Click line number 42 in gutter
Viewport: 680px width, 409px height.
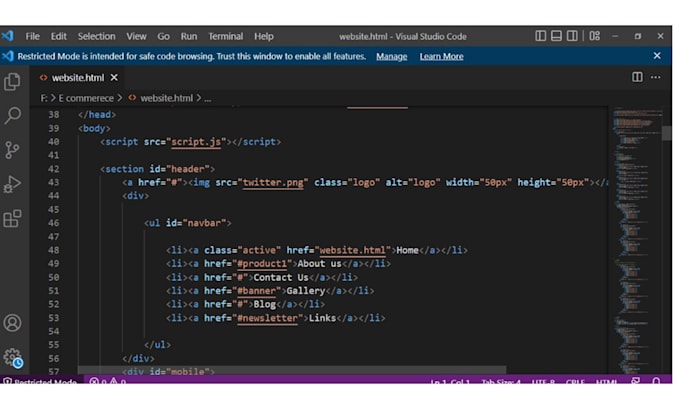pos(54,169)
